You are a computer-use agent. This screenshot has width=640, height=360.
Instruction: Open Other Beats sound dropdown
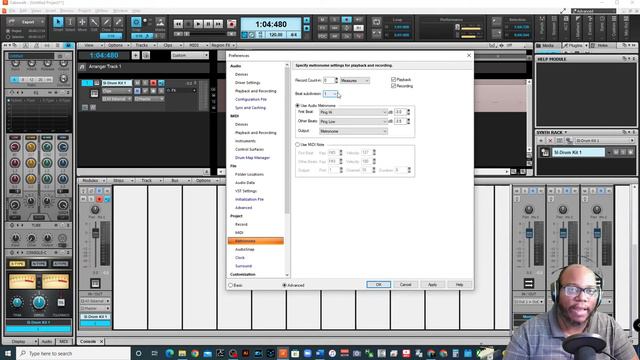(353, 122)
